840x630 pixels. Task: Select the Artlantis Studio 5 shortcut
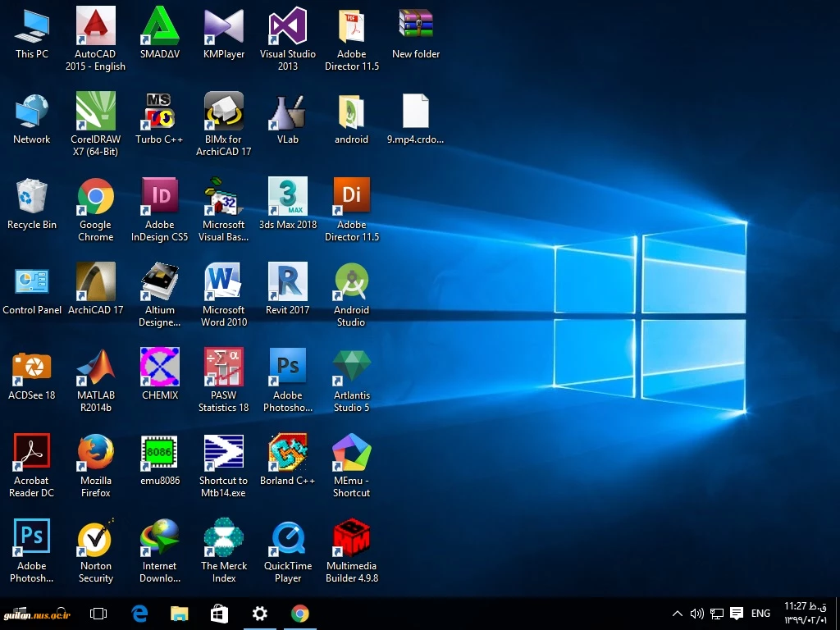tap(351, 379)
